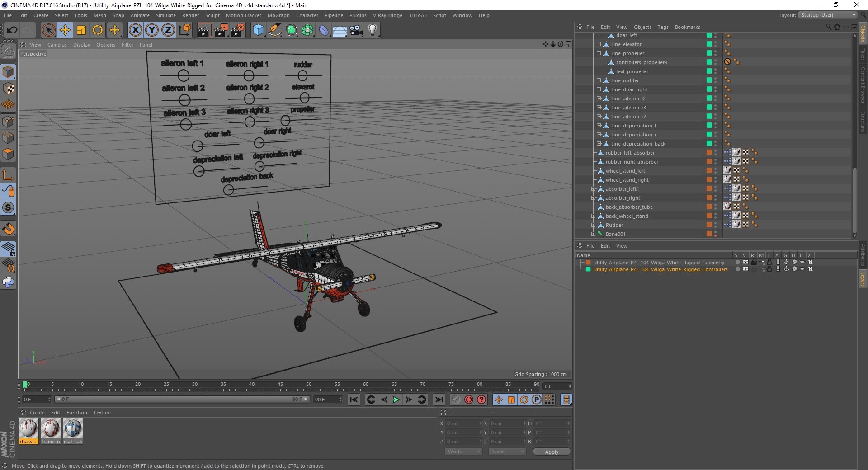Viewport: 868px width, 470px height.
Task: Expand absorber_left1 tree item
Action: [593, 189]
